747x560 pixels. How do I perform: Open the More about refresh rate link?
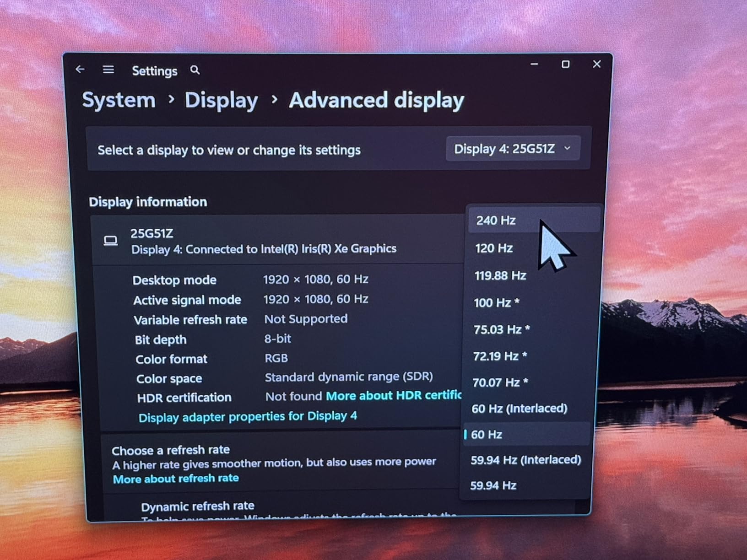coord(176,479)
